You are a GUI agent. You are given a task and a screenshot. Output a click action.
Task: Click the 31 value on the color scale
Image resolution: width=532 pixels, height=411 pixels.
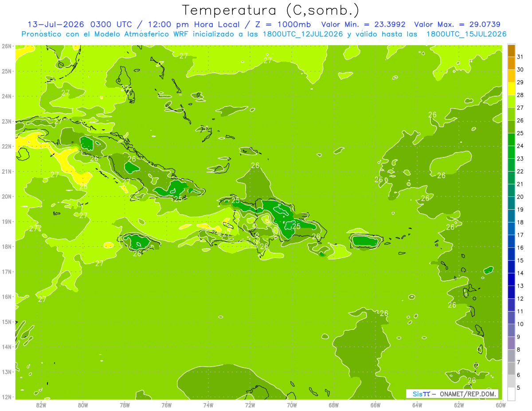[520, 57]
